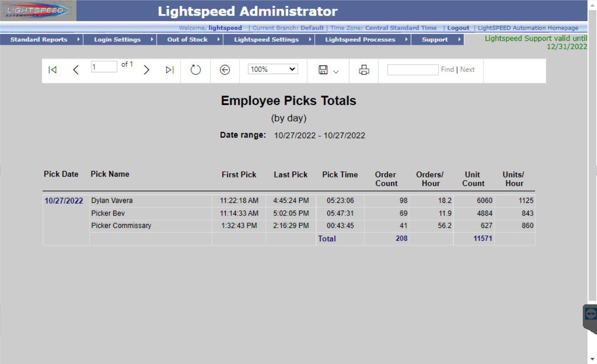Viewport: 597px width, 364px height.
Task: Click orders per hour 56.2 cell
Action: (x=431, y=226)
